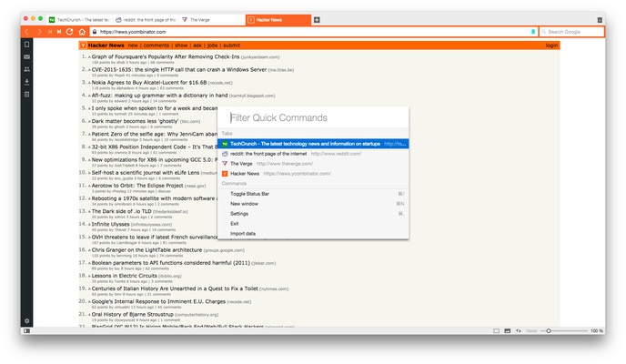
Task: Open the 'jobs' link in header
Action: click(212, 45)
